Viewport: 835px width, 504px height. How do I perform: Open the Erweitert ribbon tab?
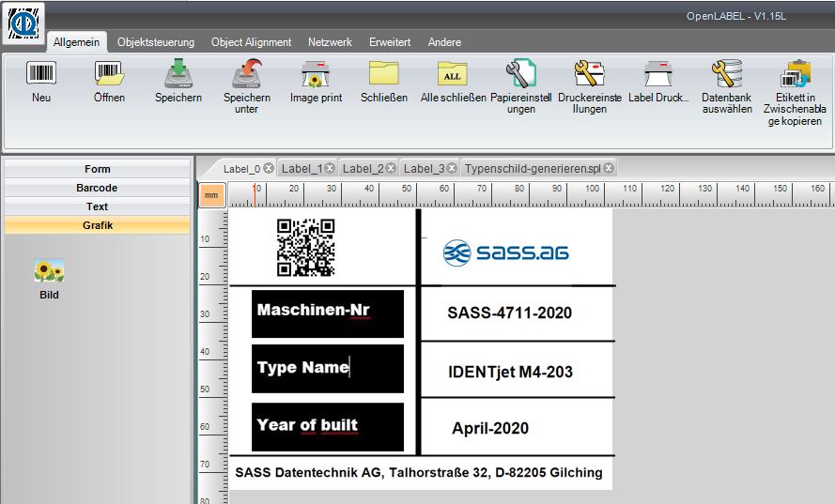(390, 42)
